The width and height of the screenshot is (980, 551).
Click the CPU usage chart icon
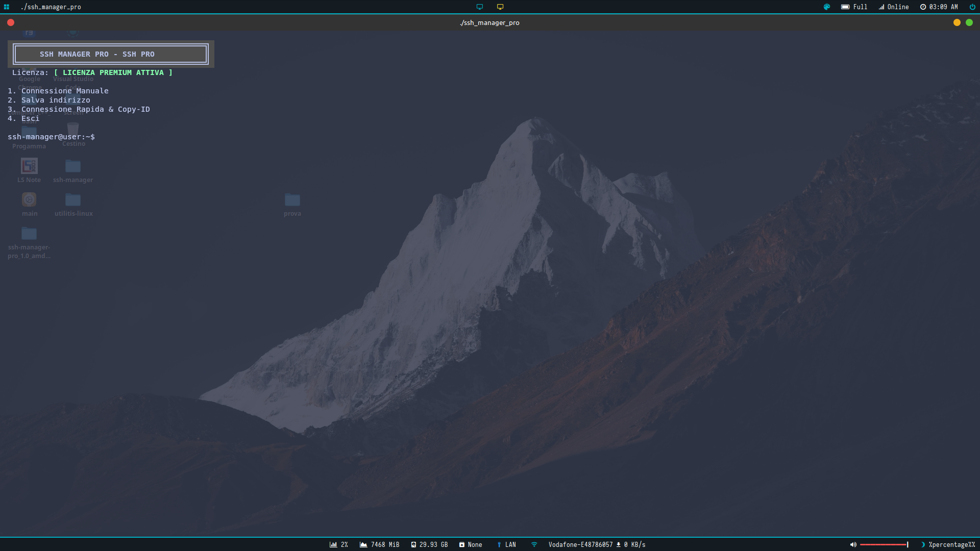point(333,545)
